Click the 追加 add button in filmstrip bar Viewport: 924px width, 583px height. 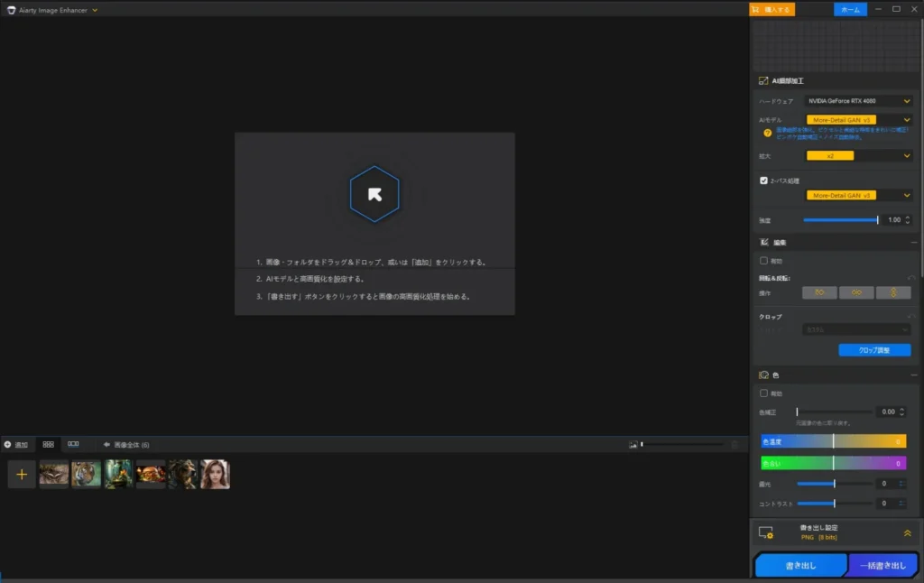click(16, 445)
